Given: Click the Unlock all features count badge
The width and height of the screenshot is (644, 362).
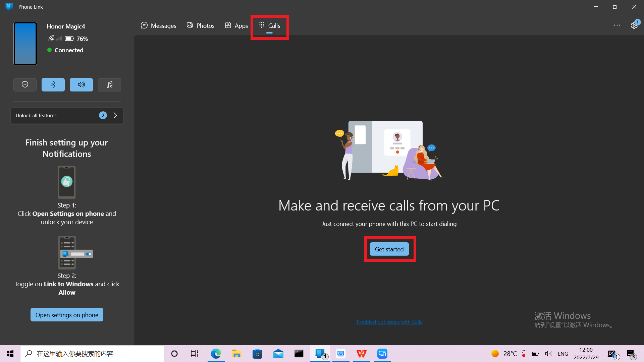Looking at the screenshot, I should point(103,115).
